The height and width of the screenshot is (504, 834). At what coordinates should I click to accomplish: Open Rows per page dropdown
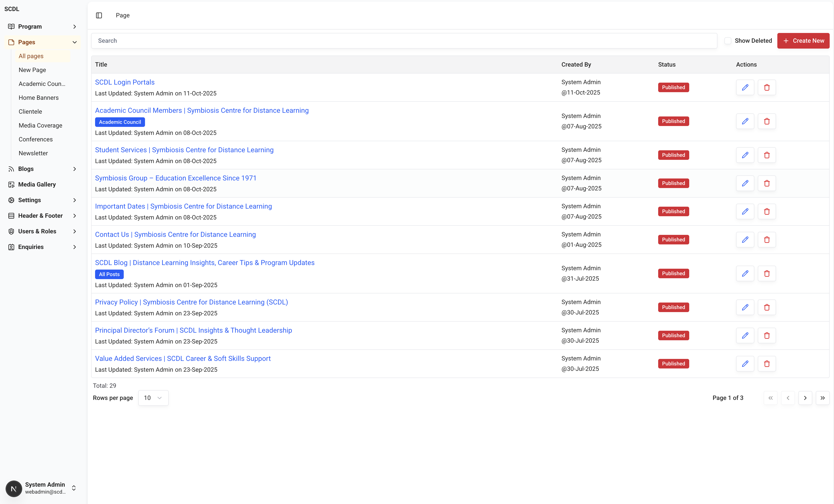tap(153, 398)
